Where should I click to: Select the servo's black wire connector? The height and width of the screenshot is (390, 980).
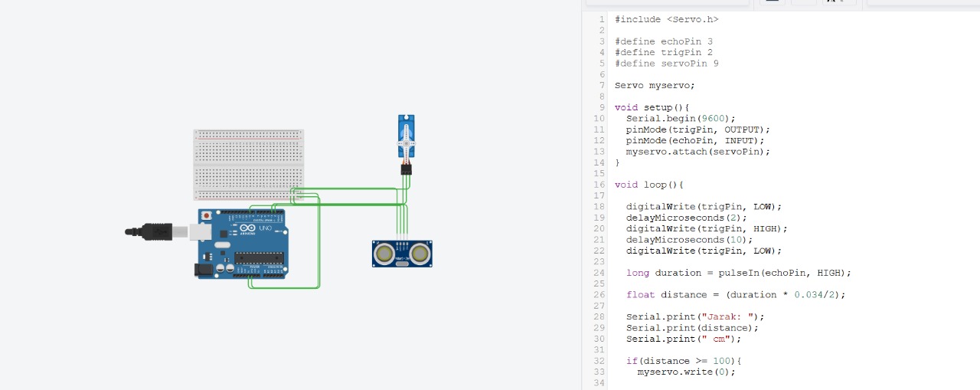[406, 169]
